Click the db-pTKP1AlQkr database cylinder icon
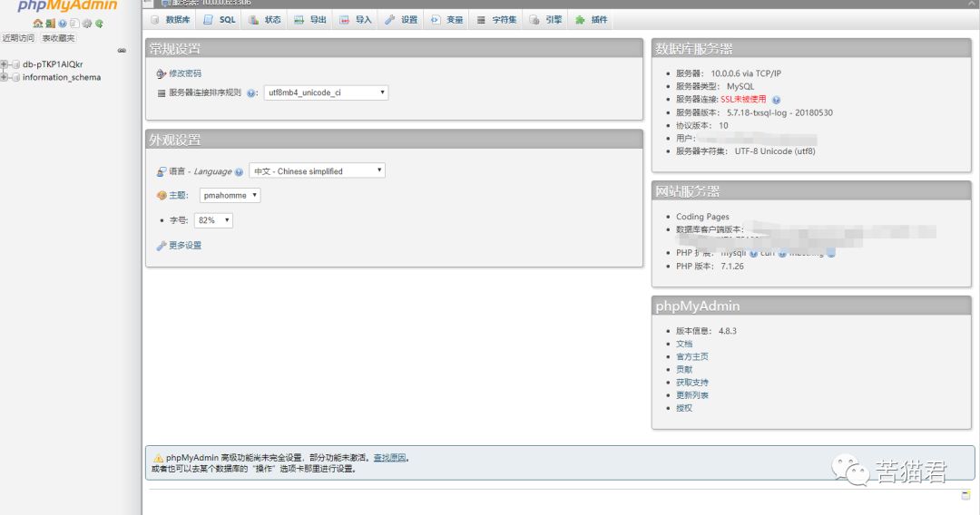Screen dimensions: 980x515 point(15,64)
